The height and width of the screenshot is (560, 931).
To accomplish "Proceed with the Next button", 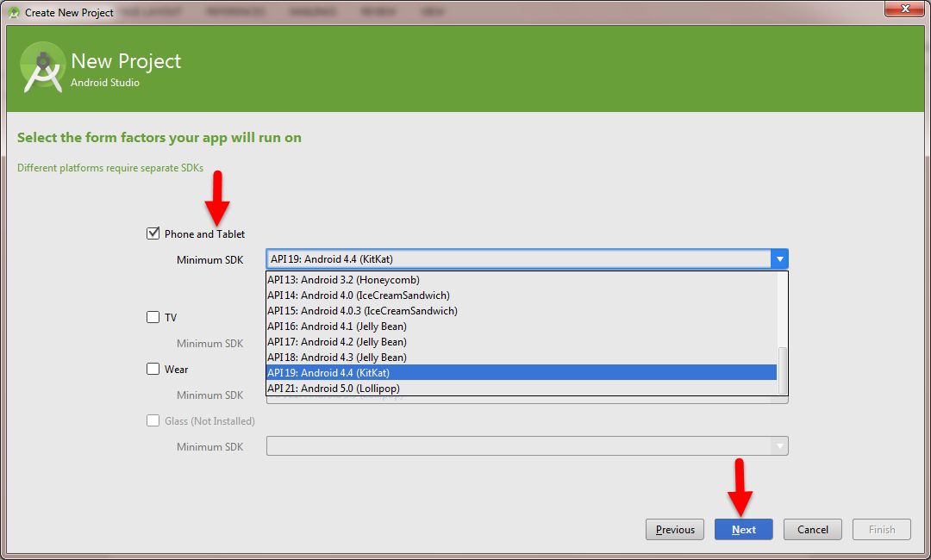I will (744, 530).
